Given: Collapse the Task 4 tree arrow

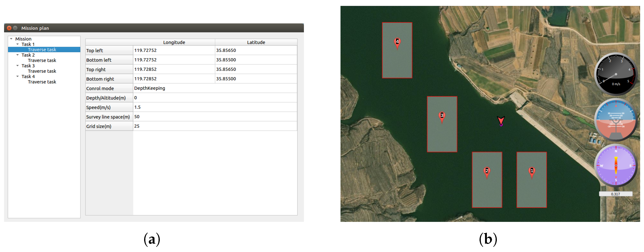Looking at the screenshot, I should (x=17, y=77).
